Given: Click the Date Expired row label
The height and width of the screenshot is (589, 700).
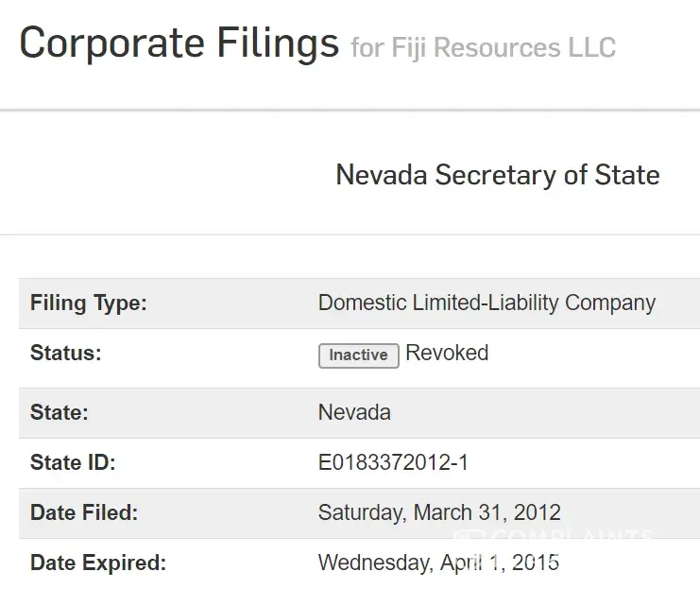Looking at the screenshot, I should click(x=98, y=563).
